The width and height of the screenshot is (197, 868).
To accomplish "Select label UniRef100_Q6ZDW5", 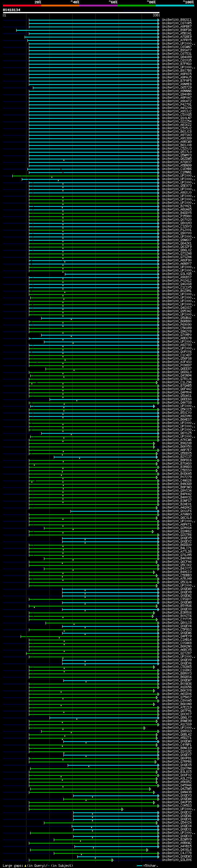I will [176, 159].
